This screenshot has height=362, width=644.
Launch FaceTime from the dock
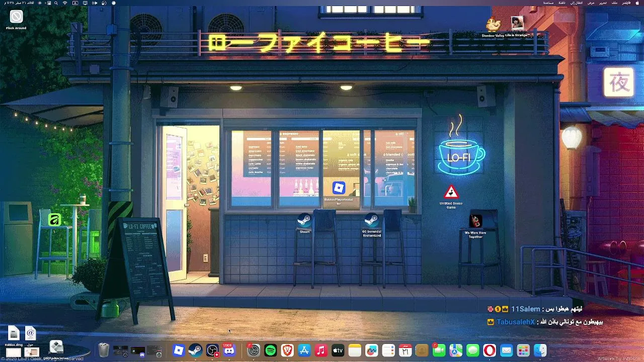tap(439, 350)
